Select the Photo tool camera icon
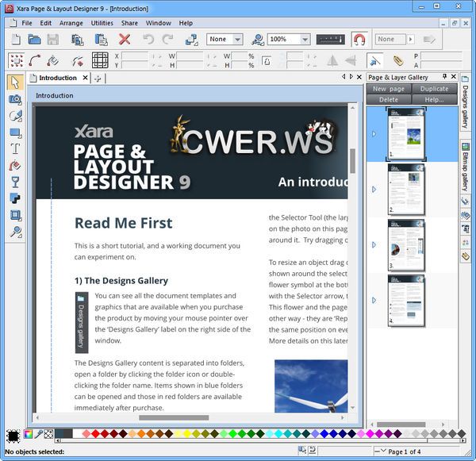Viewport: 476px width, 461px height. click(x=15, y=99)
